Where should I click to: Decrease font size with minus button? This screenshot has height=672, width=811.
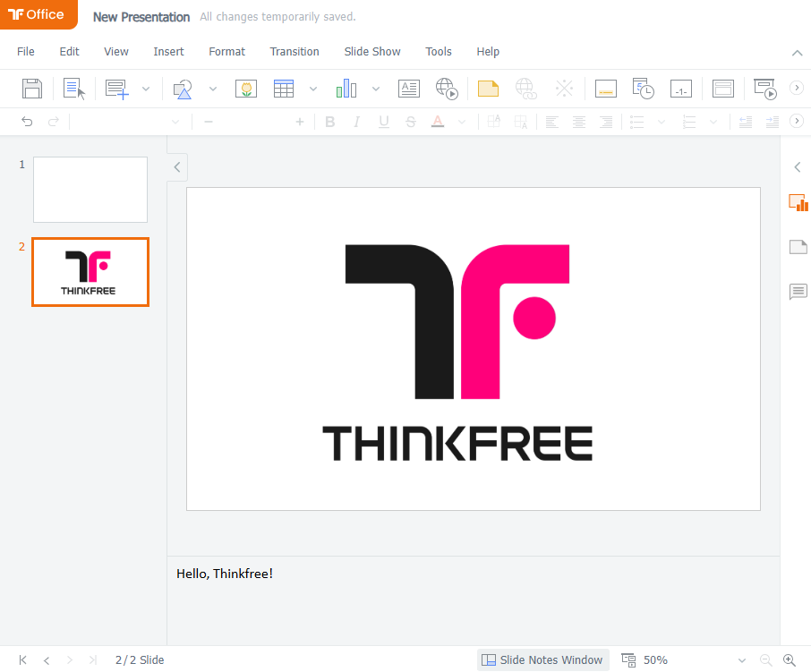point(209,122)
